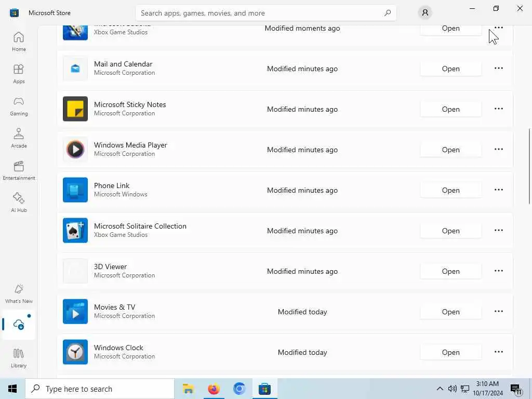Open the Arcade section
This screenshot has width=532, height=399.
pos(19,138)
